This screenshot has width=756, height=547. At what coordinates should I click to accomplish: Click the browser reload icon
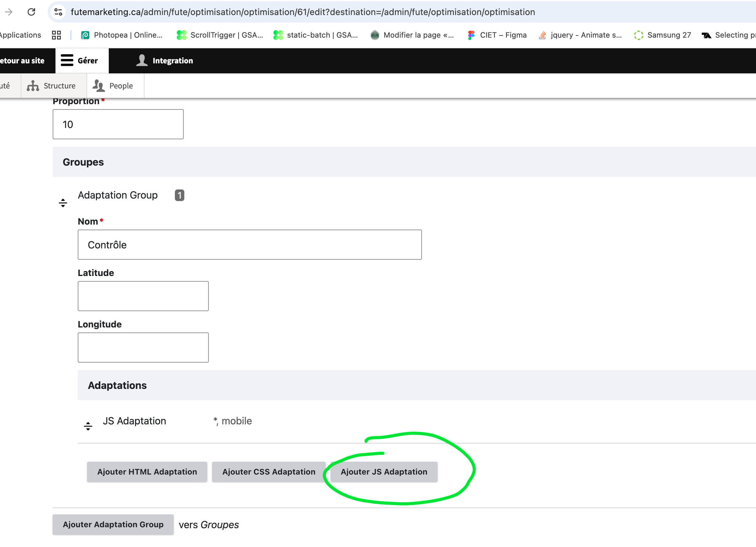[31, 12]
